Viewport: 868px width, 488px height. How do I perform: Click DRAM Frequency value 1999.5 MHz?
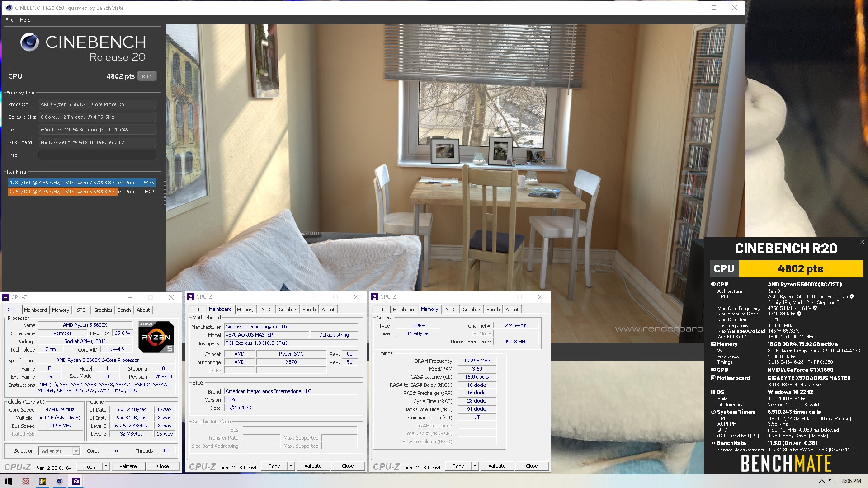pos(477,361)
